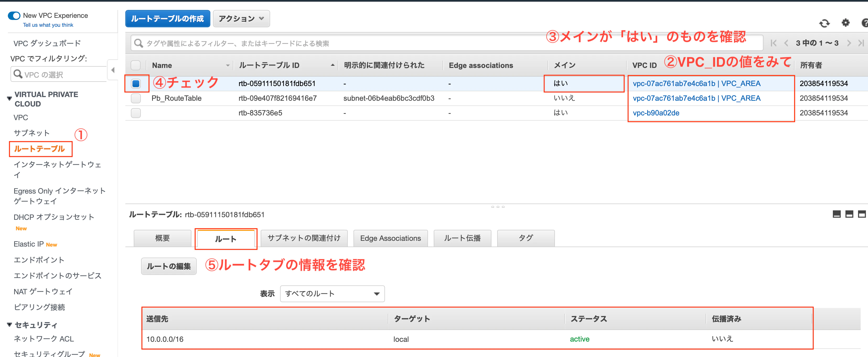
Task: Open エンドポイントのサービス in the sidebar
Action: (x=57, y=275)
